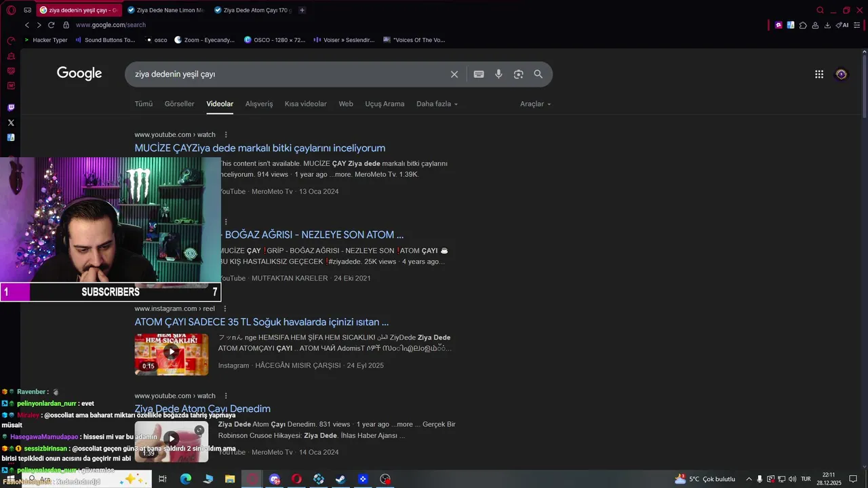Play the Instagram reel 0:15 thumbnail
Viewport: 868px width, 488px height.
coord(172,354)
